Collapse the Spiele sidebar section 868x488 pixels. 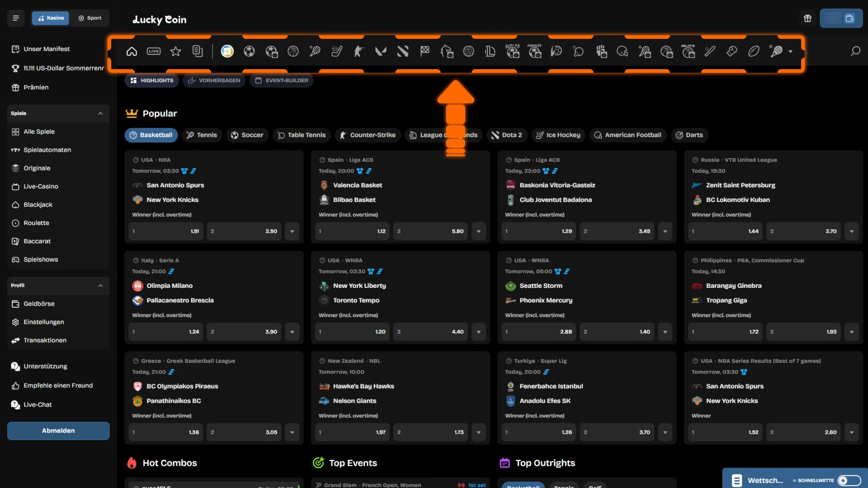[100, 113]
